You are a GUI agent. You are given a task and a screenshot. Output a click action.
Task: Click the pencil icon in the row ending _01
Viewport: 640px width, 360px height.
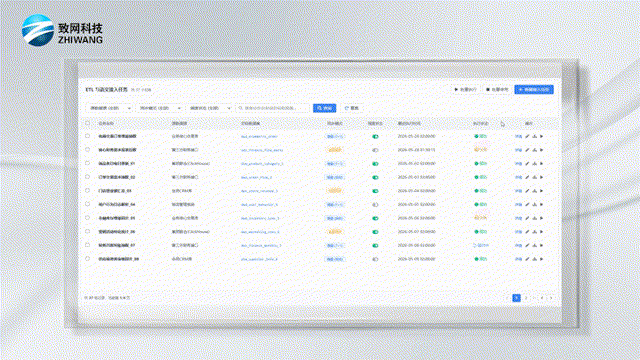tap(527, 164)
